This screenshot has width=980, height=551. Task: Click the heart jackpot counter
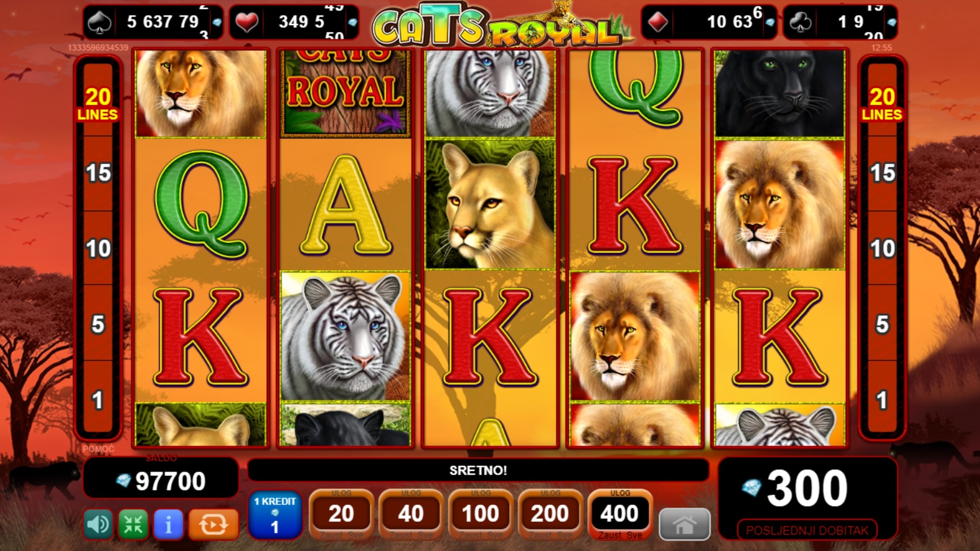(294, 22)
